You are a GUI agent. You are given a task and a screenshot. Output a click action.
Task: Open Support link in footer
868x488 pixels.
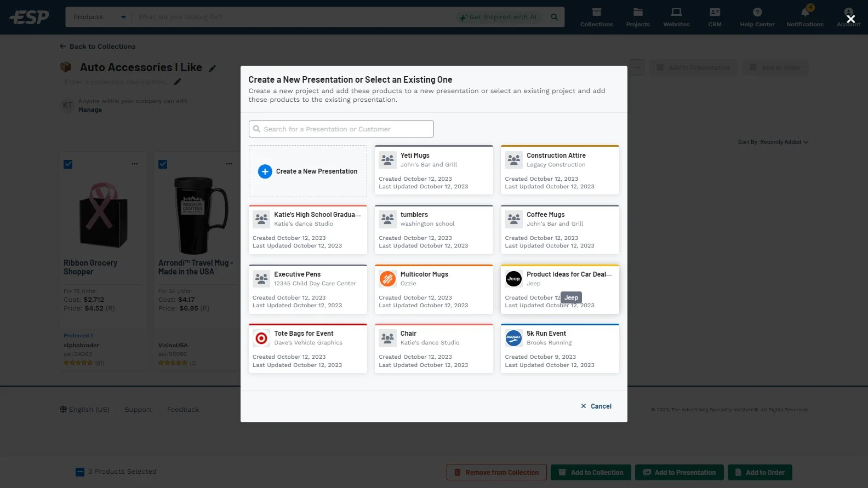pos(138,410)
